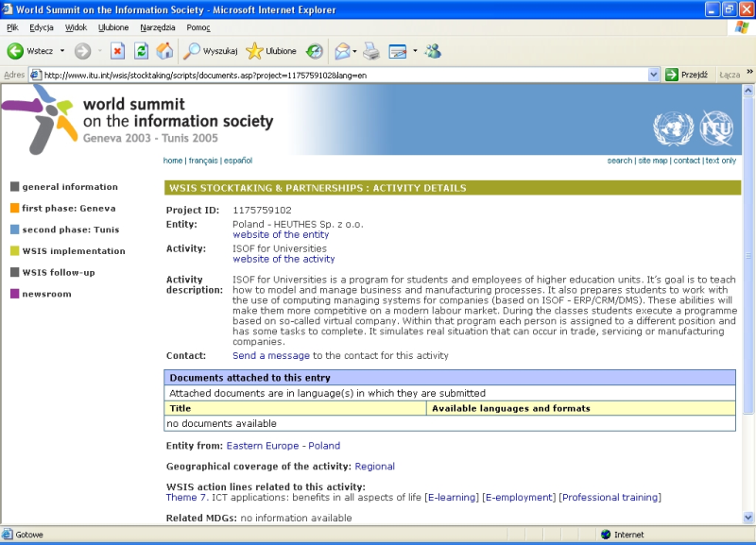Open Search (Wyszukaj) magnifier button
This screenshot has width=756, height=545.
point(211,51)
